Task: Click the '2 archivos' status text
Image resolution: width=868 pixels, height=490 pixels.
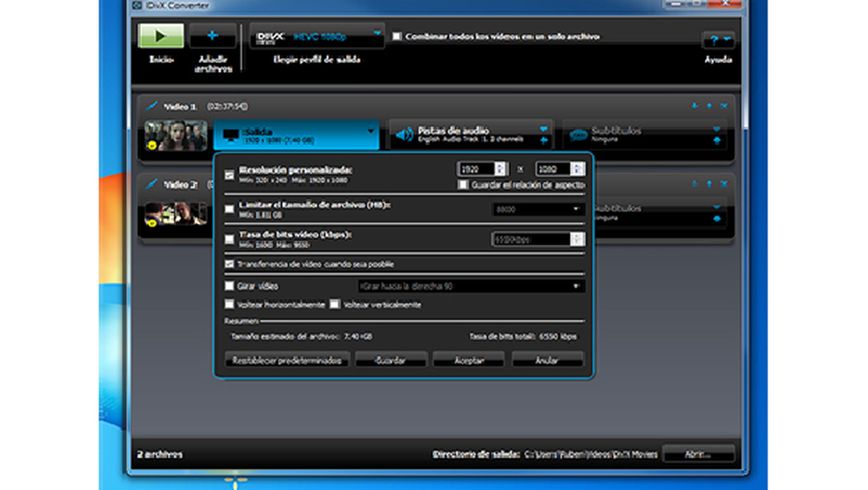Action: tap(160, 454)
